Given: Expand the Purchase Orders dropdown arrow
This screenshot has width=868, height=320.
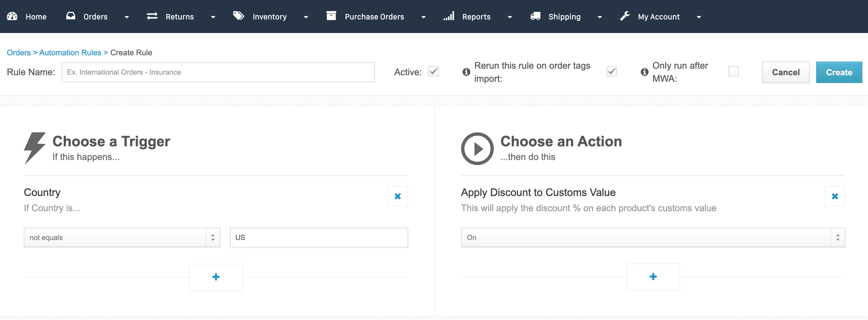Looking at the screenshot, I should click(x=424, y=17).
